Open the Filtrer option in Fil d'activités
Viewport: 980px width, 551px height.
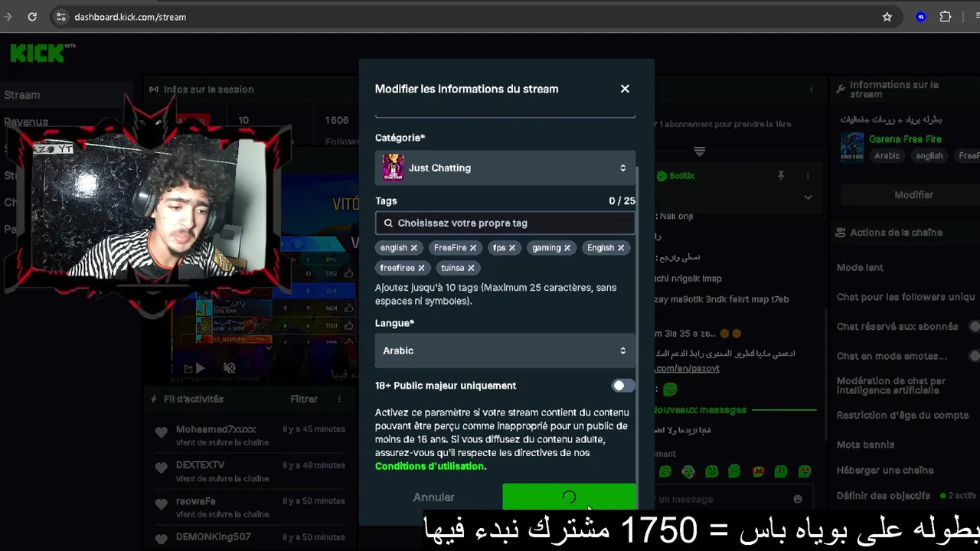point(304,399)
